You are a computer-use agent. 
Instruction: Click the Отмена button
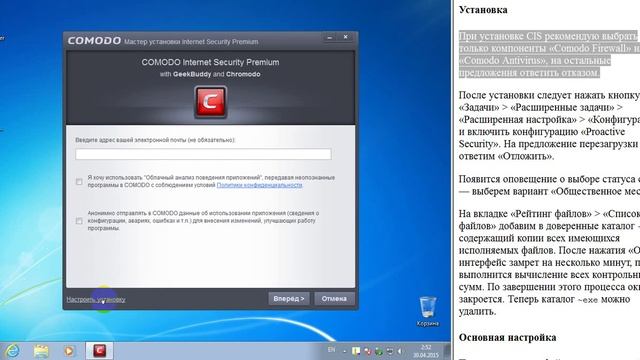(x=334, y=298)
